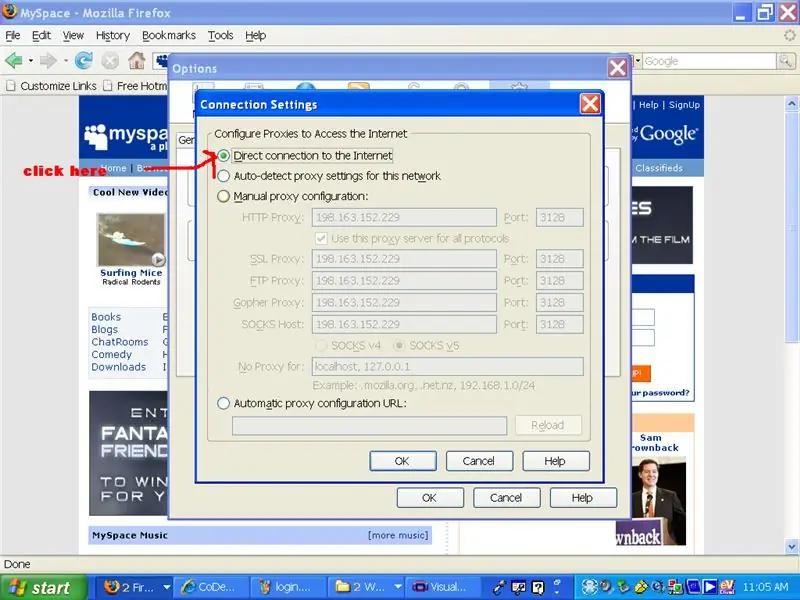800x600 pixels.
Task: Click the Customize Links bookmark icon
Action: click(x=11, y=86)
